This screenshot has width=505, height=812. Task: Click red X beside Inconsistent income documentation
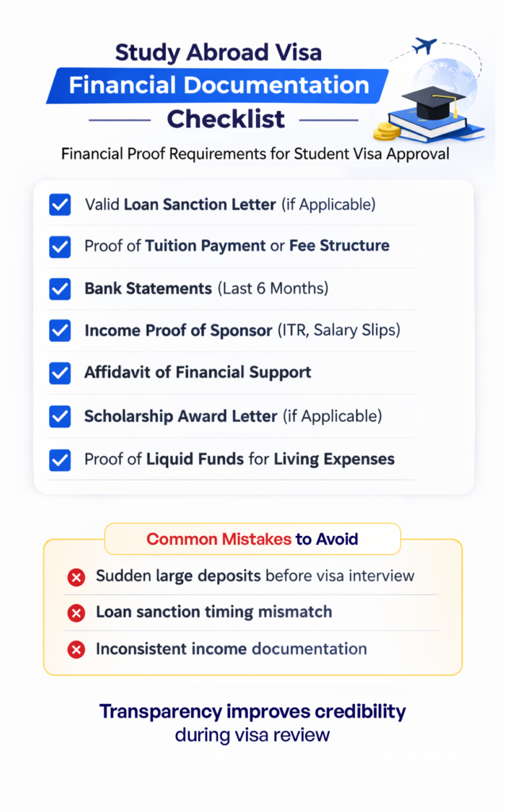pyautogui.click(x=76, y=649)
